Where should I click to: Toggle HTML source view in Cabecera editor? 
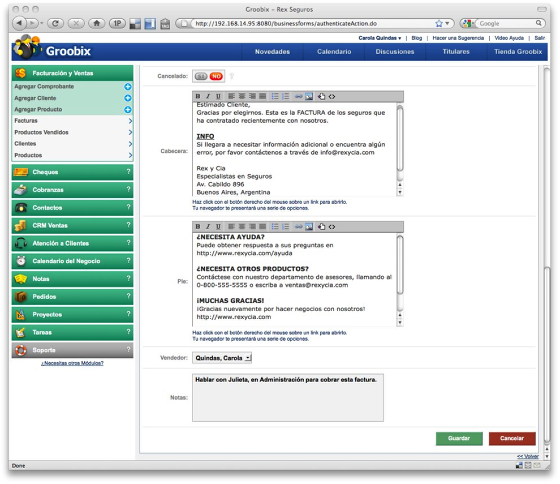(x=332, y=96)
